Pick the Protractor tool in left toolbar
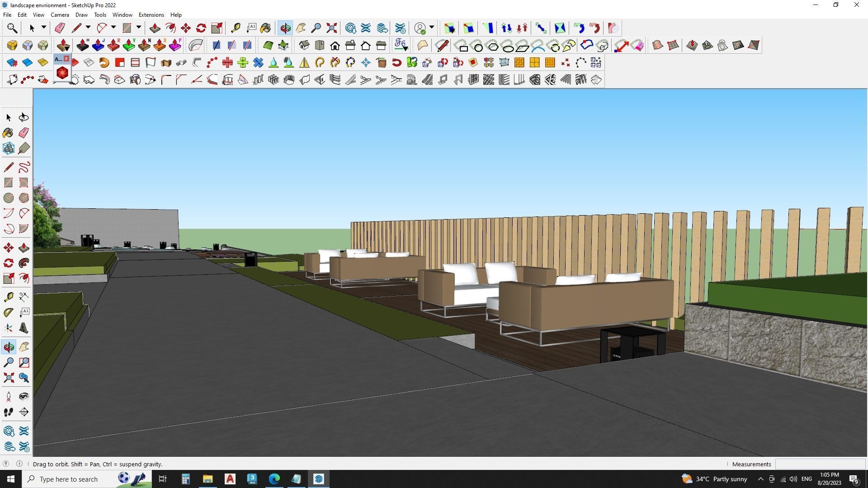 click(9, 312)
